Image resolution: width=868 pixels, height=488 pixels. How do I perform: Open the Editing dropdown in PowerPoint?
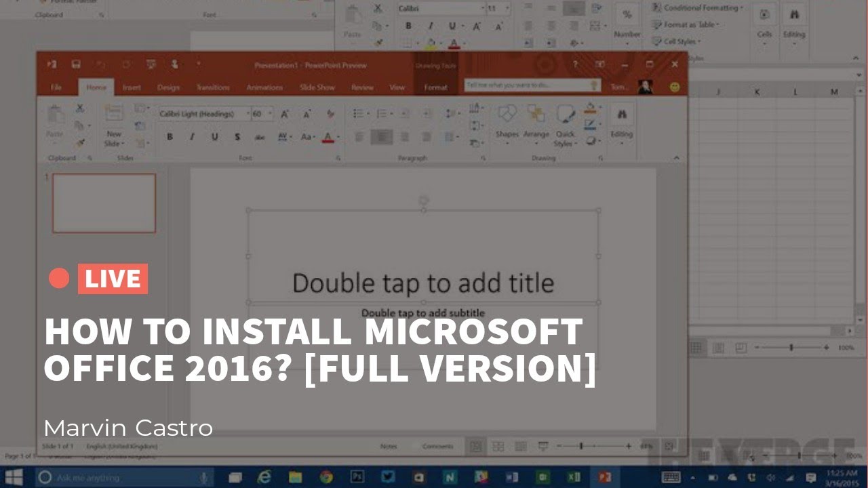(x=621, y=123)
